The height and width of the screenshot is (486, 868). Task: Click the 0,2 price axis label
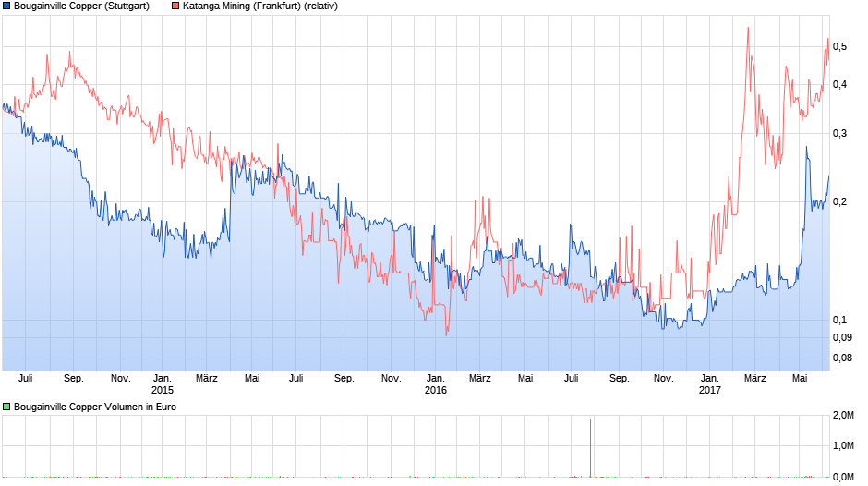pos(839,201)
